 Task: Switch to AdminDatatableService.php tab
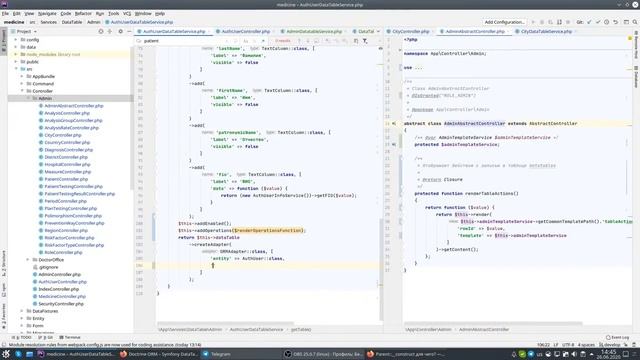314,31
